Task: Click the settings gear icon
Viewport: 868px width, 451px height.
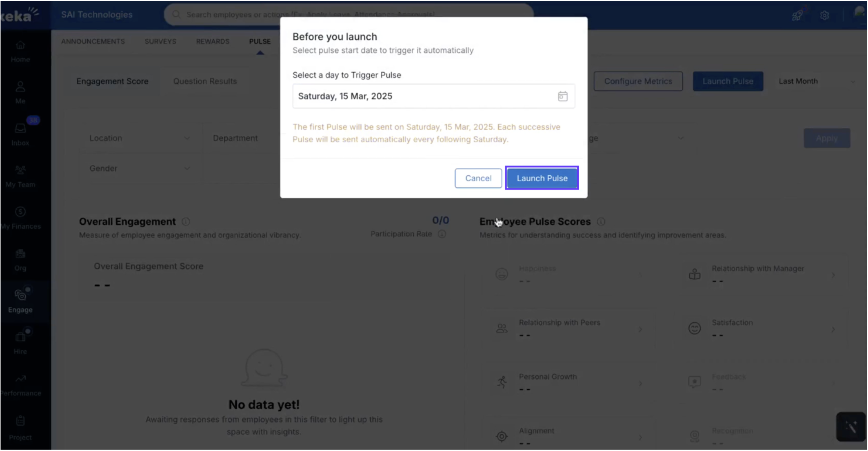Action: pyautogui.click(x=824, y=15)
